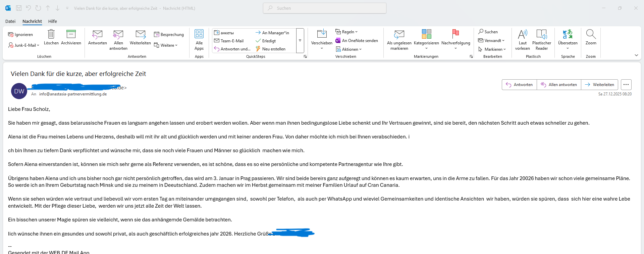Open more actions ellipsis in message header
Image resolution: width=644 pixels, height=254 pixels.
tap(626, 85)
